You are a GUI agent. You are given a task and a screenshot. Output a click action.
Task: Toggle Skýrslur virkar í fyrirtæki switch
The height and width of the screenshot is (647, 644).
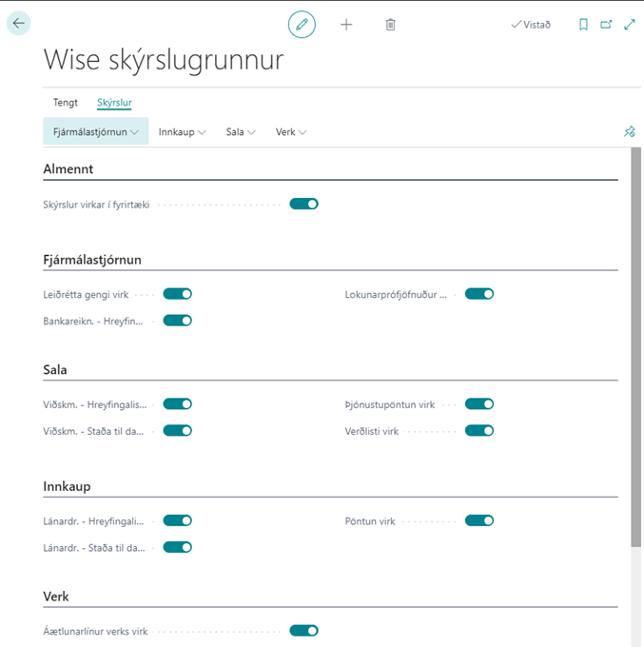coord(303,204)
